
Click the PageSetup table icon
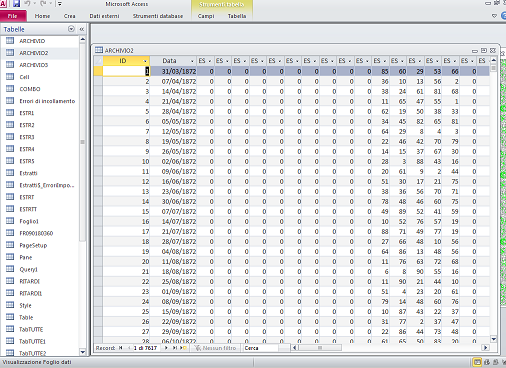[x=10, y=245]
